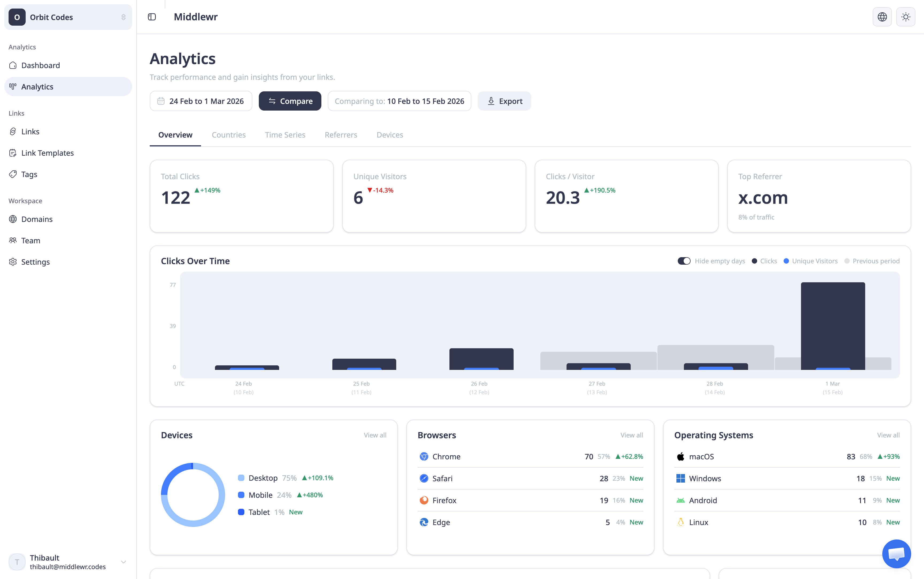Toggle the Hide empty days switch
This screenshot has width=924, height=579.
tap(684, 261)
